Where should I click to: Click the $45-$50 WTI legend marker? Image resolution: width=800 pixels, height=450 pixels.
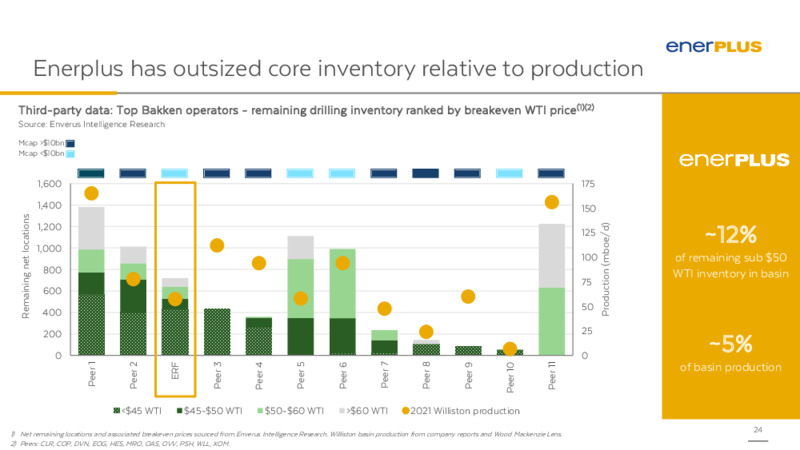tap(179, 411)
